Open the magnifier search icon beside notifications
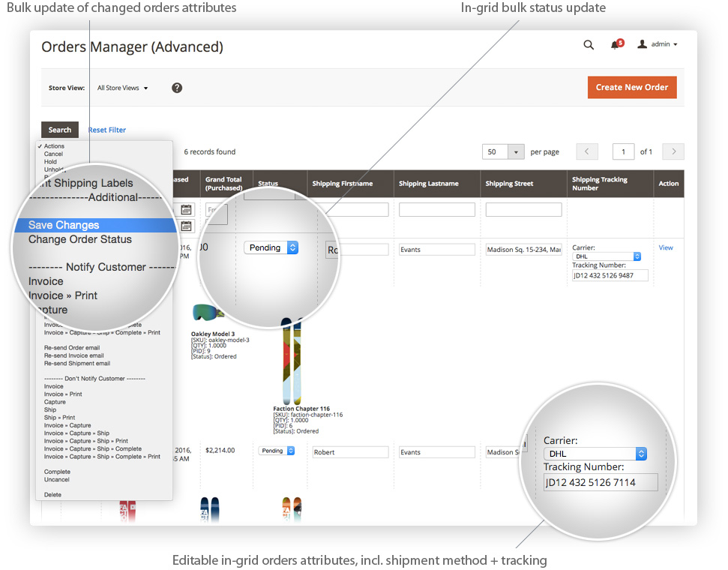 pos(589,44)
